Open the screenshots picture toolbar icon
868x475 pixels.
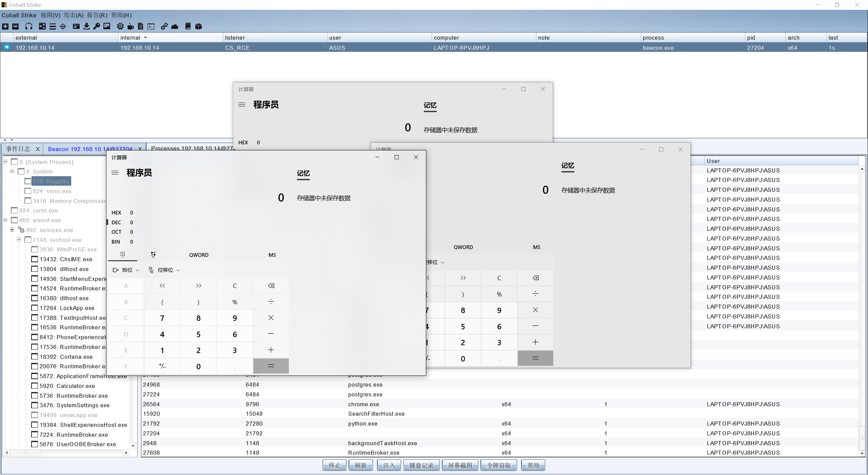coord(107,26)
